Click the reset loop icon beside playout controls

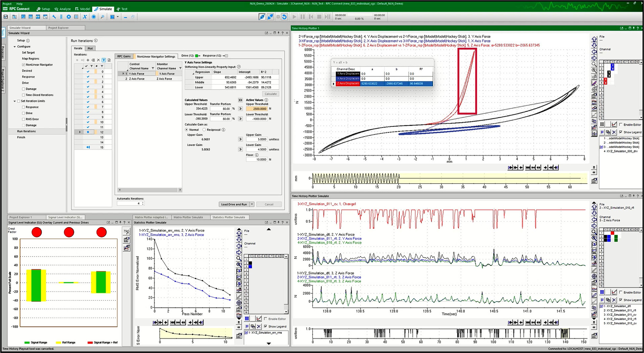coord(284,17)
